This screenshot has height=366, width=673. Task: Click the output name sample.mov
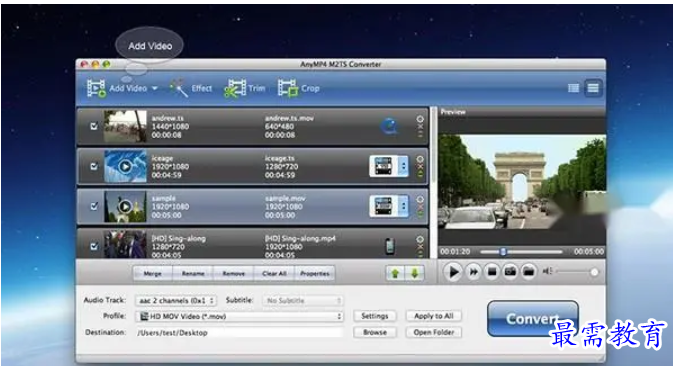285,199
